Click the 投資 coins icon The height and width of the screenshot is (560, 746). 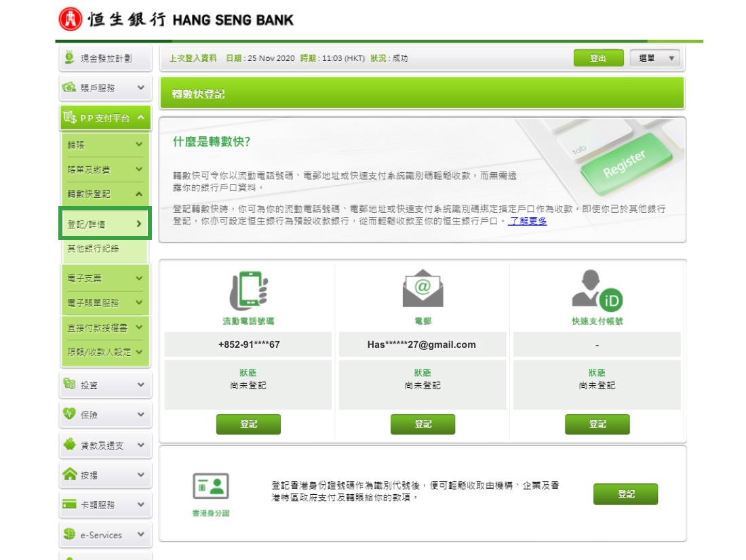click(69, 384)
